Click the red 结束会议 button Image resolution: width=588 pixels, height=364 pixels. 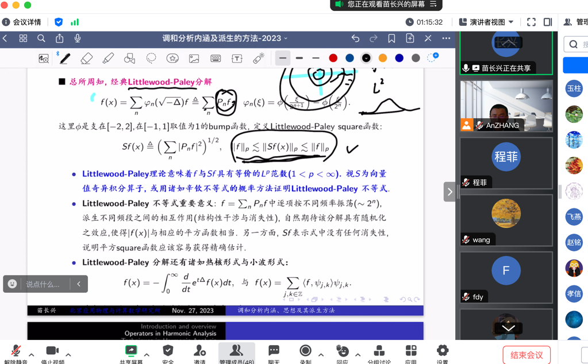(526, 355)
